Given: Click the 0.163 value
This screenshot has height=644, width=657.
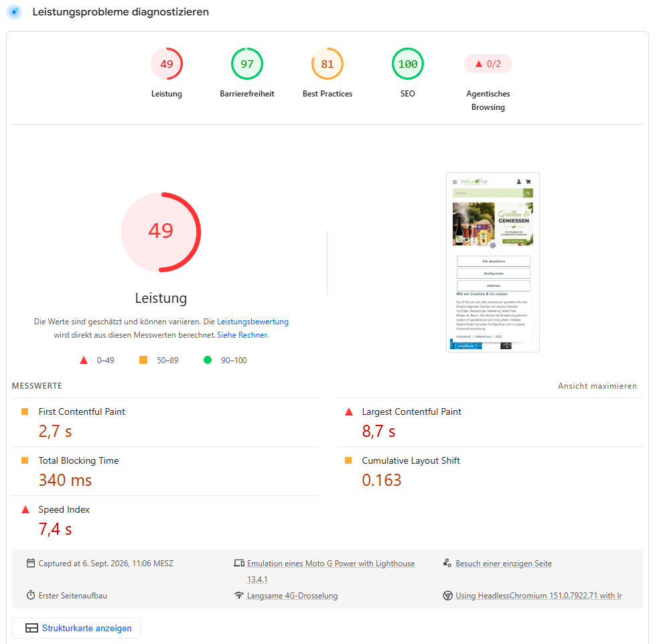Looking at the screenshot, I should [382, 480].
